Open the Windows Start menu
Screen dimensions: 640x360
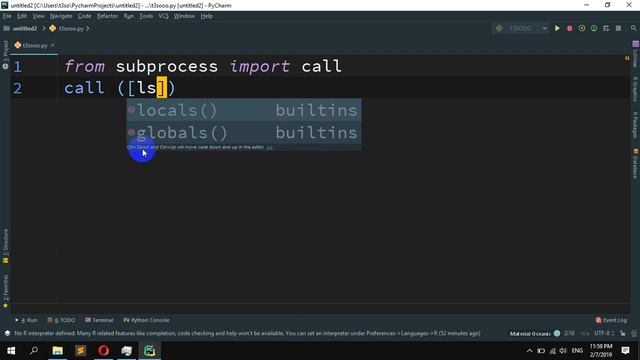[x=11, y=351]
